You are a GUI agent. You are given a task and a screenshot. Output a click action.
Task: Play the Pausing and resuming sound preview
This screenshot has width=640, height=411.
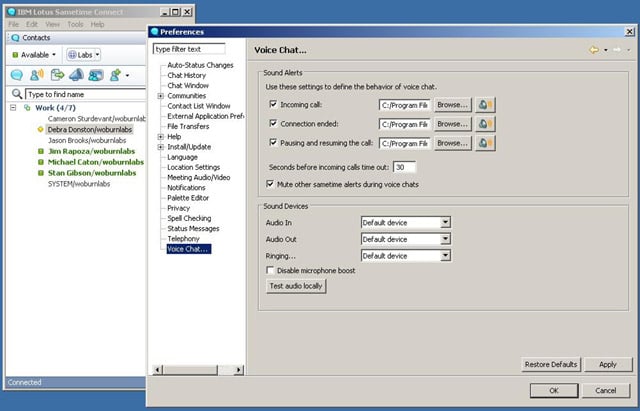487,144
